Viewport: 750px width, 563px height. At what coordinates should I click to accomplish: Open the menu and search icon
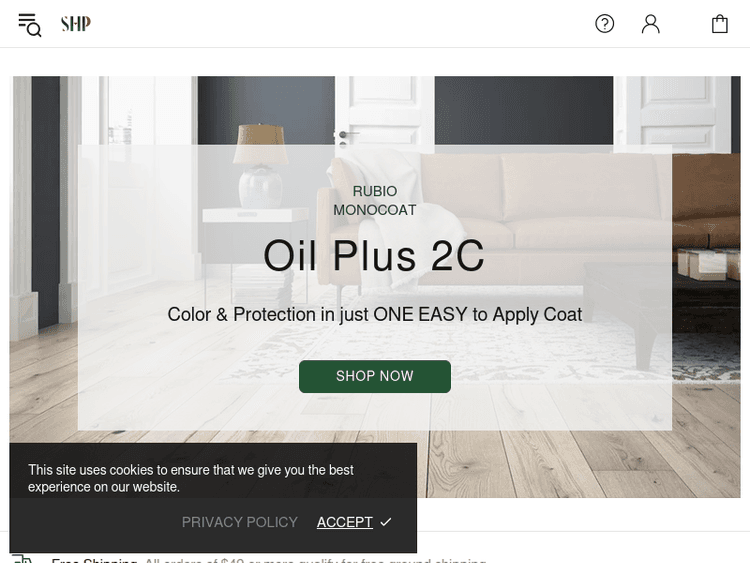(x=30, y=25)
